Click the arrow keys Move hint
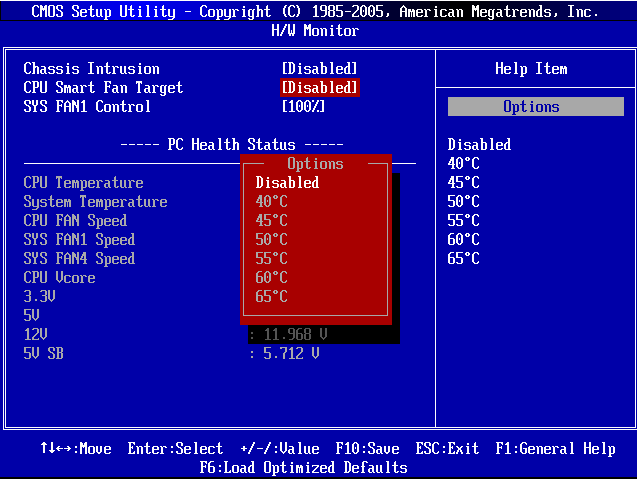This screenshot has height=479, width=637. click(76, 449)
